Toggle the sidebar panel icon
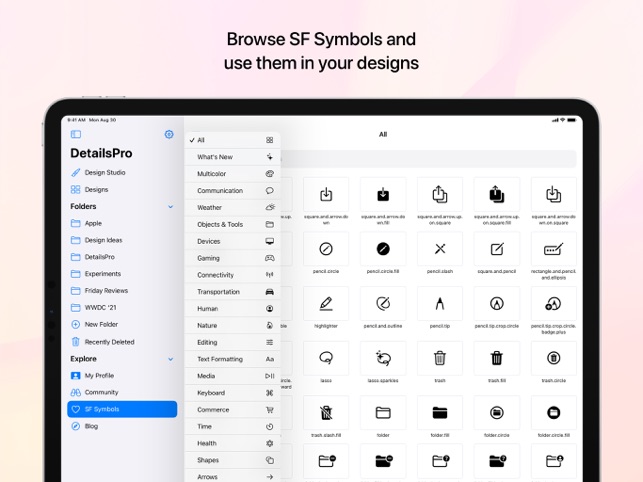The width and height of the screenshot is (643, 482). tap(76, 134)
